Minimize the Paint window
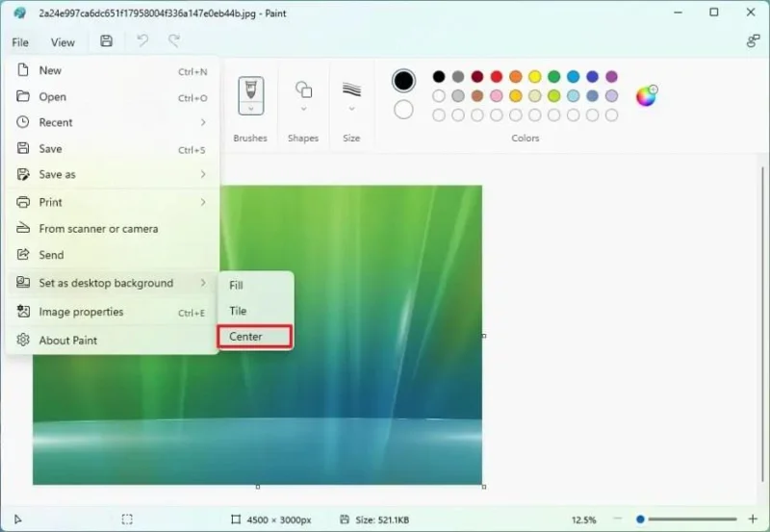 tap(679, 13)
